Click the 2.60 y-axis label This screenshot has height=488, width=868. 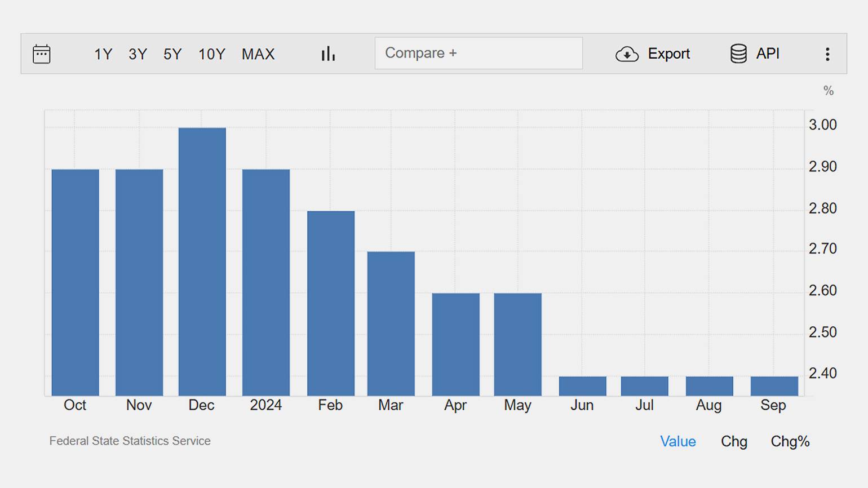pos(823,290)
